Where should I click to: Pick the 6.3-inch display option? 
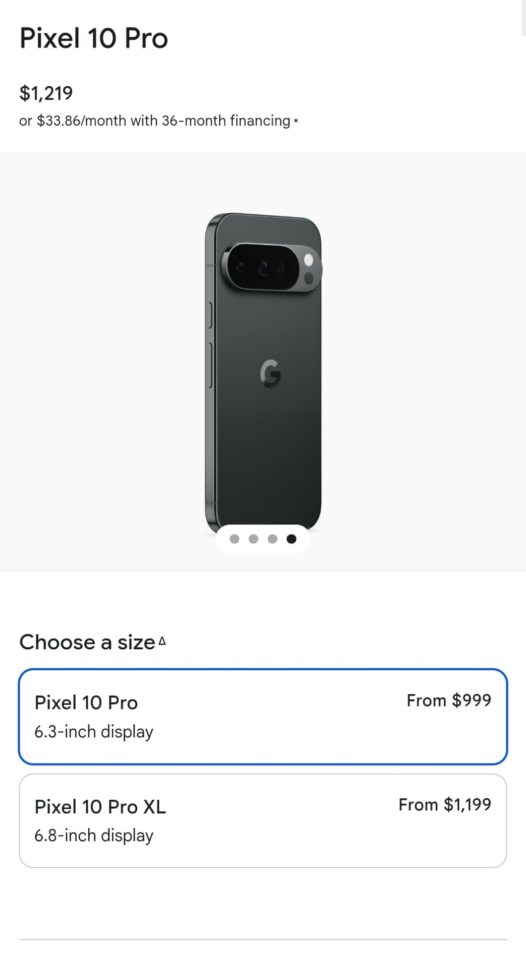[94, 732]
